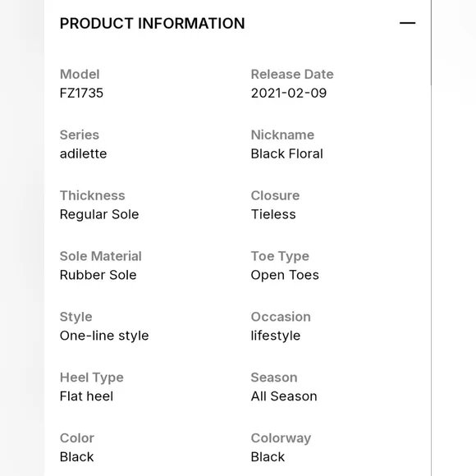Click the release date 2021-02-09
The height and width of the screenshot is (476, 476).
pos(289,93)
